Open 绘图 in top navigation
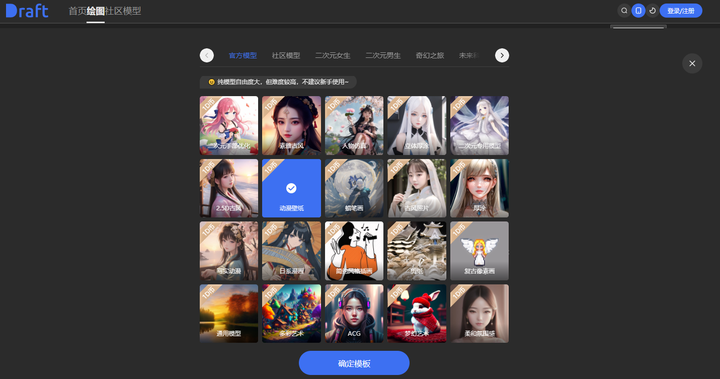The height and width of the screenshot is (379, 720). coord(96,11)
